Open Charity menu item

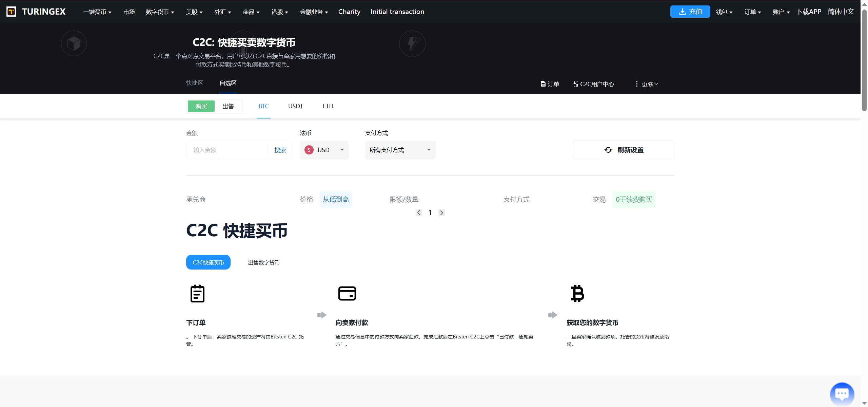pyautogui.click(x=349, y=12)
